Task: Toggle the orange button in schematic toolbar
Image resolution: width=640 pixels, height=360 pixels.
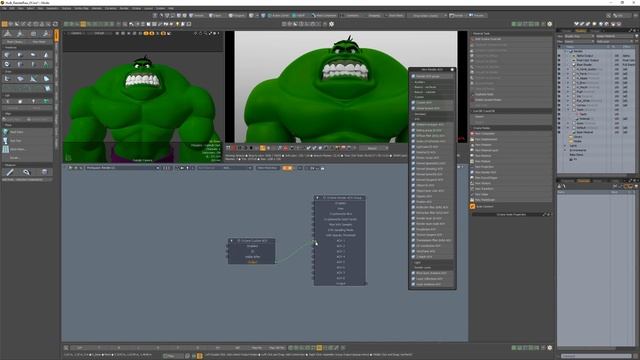Action: click(x=287, y=168)
